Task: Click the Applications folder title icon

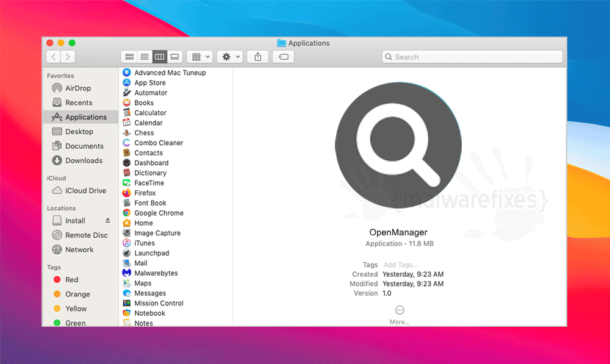Action: [281, 43]
